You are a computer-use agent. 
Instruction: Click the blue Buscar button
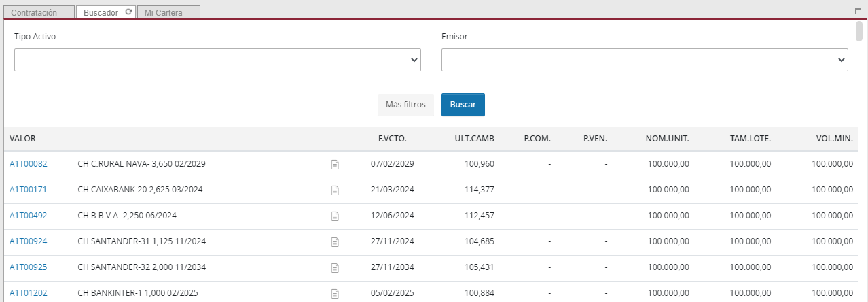point(463,105)
